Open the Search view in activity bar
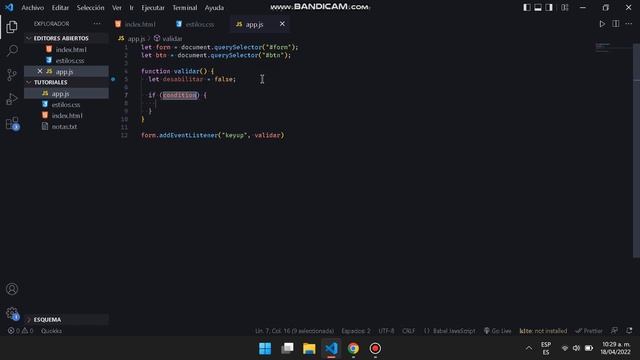 pos(12,51)
